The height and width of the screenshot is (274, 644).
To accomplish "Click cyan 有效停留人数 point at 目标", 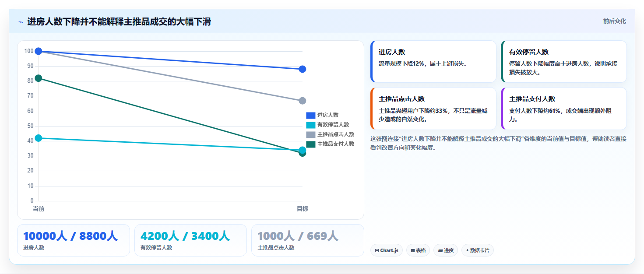I will (302, 150).
